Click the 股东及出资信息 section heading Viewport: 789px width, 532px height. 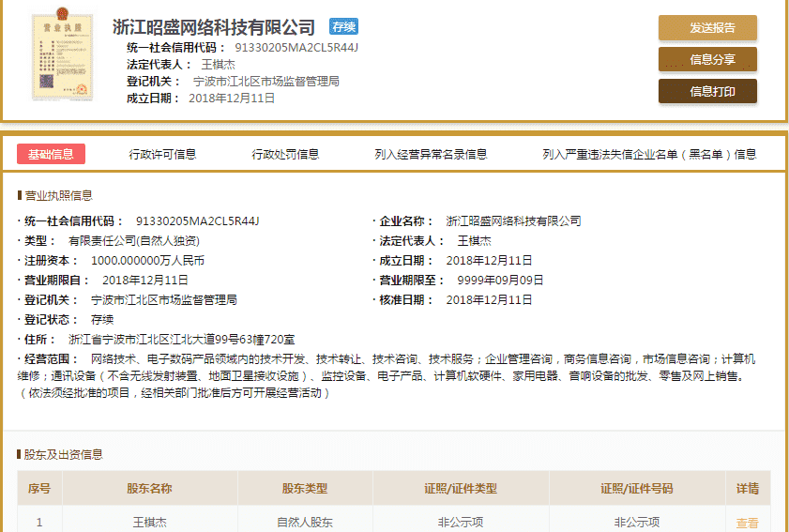coord(64,454)
